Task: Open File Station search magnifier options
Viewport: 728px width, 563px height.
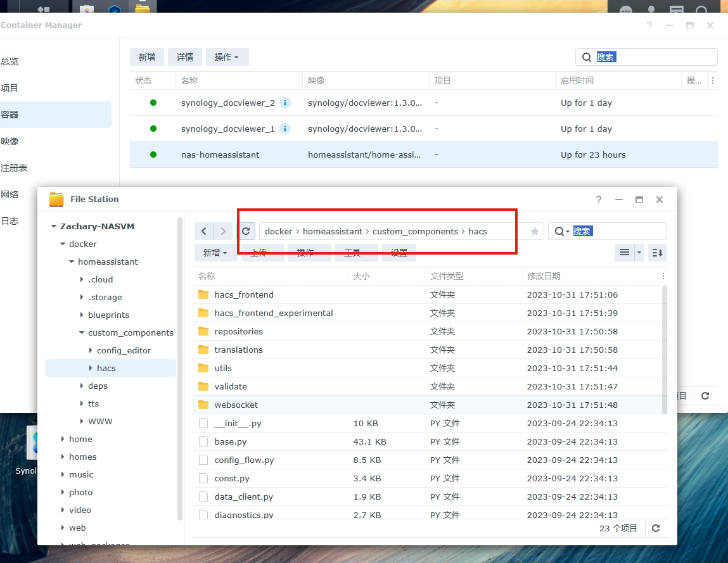Action: (x=562, y=231)
